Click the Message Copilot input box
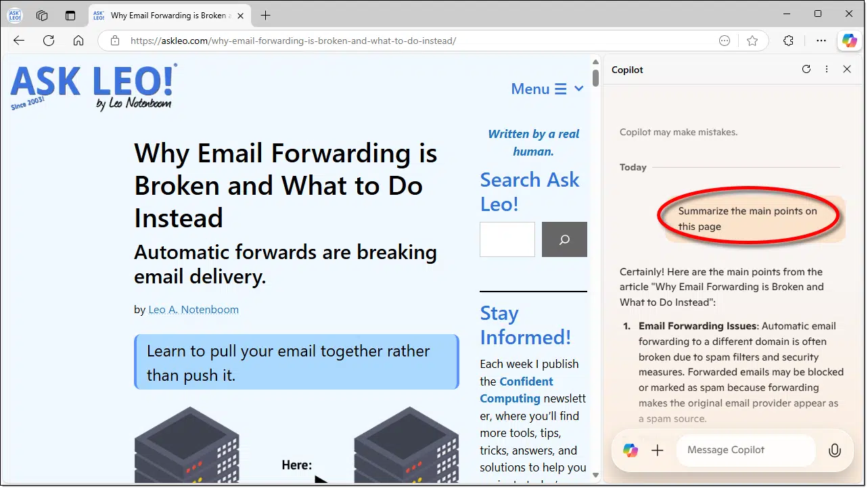 (746, 450)
